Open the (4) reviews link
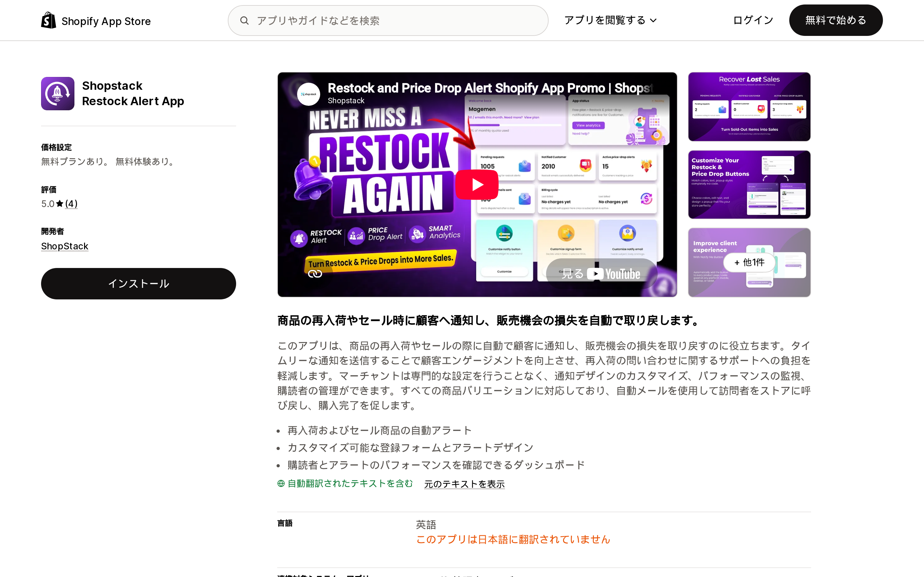924x577 pixels. [71, 204]
